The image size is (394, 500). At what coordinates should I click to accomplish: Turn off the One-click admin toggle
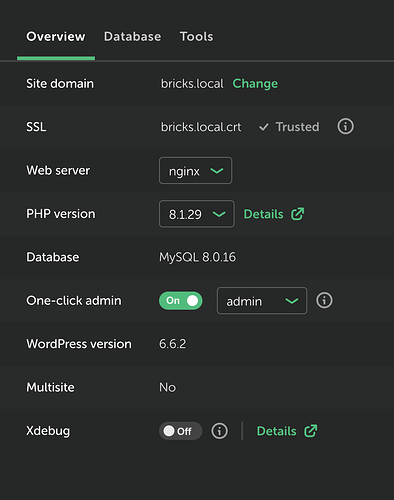[x=181, y=301]
